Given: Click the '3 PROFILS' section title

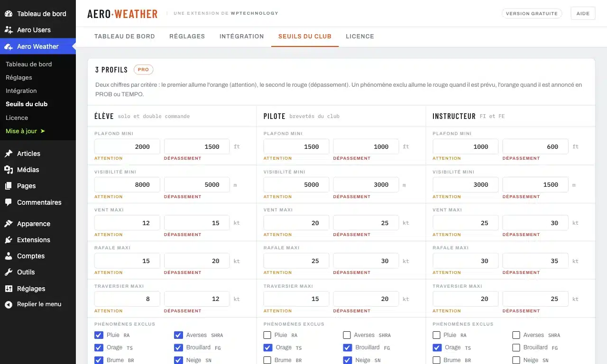Looking at the screenshot, I should click(111, 70).
